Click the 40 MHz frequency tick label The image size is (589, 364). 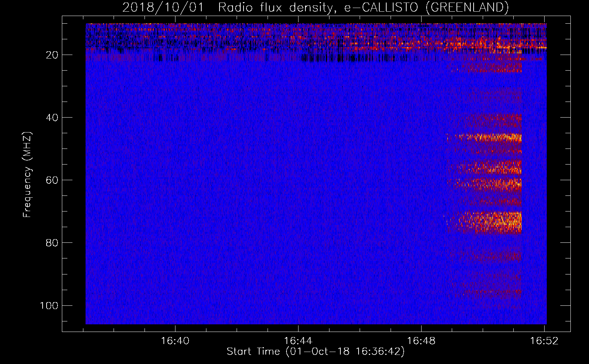[52, 118]
